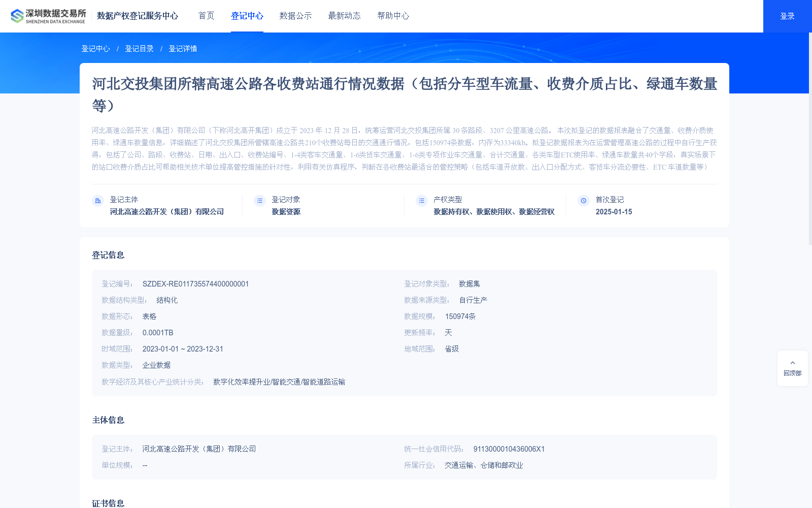Click the page vertical scrollbar
The width and height of the screenshot is (812, 508).
pos(810,139)
